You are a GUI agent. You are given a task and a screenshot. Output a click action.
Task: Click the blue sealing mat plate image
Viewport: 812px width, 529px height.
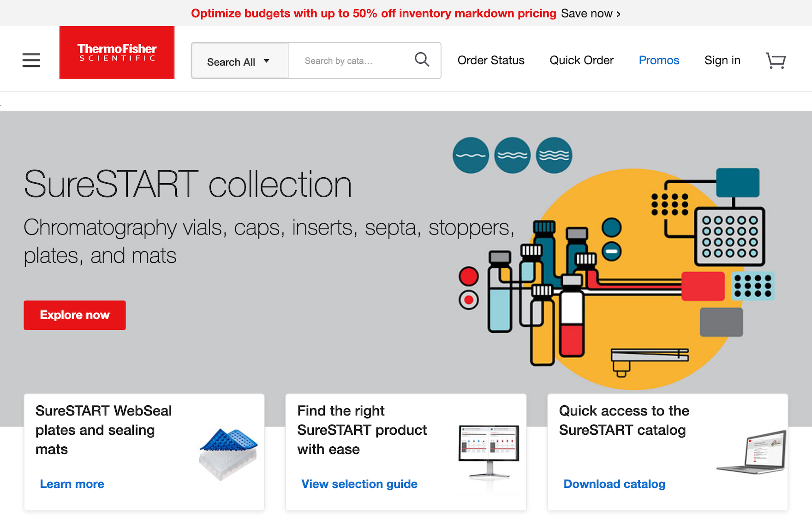tap(228, 454)
